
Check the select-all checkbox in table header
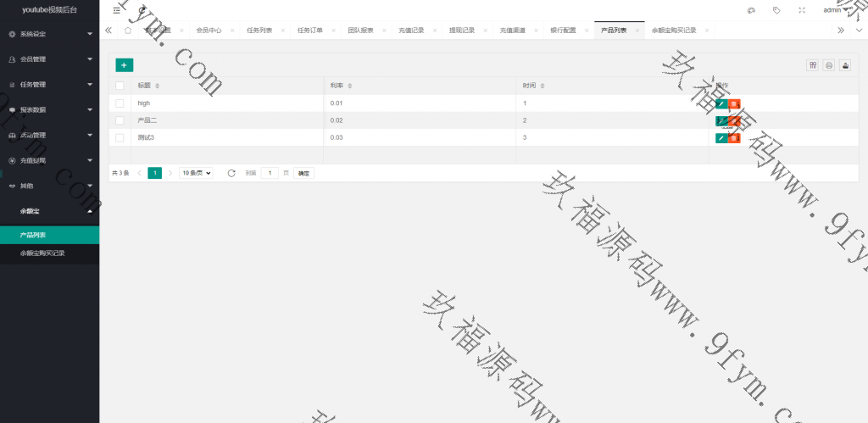(120, 86)
